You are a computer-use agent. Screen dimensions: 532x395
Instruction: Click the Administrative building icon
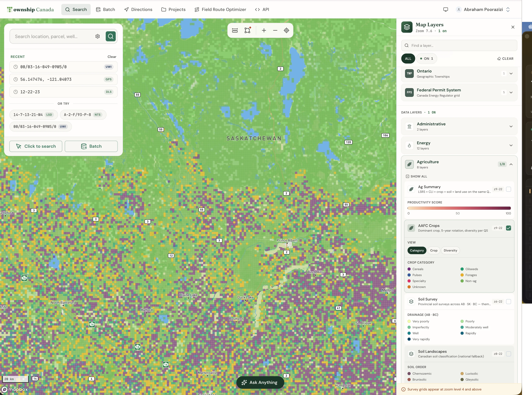tap(409, 126)
